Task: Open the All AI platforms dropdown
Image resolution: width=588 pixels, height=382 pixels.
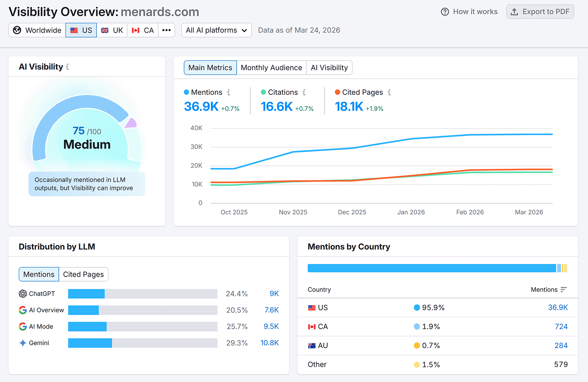Action: pos(216,30)
